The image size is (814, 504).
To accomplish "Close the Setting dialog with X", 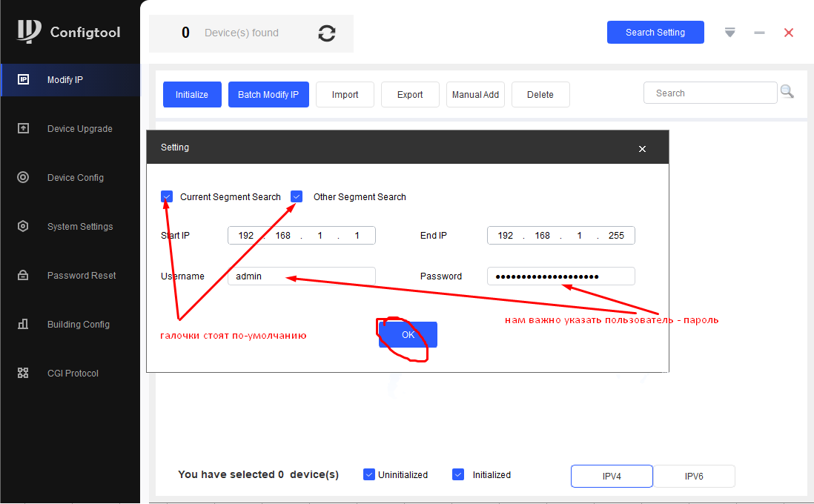I will coord(642,149).
